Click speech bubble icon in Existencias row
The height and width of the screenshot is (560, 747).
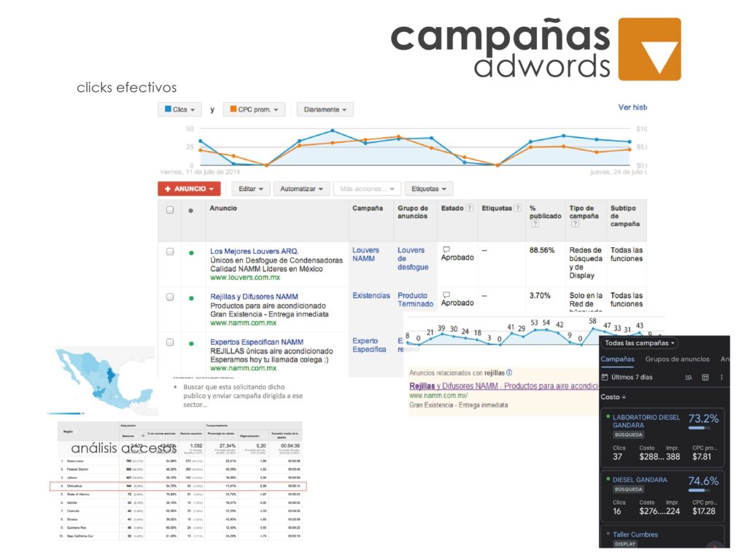point(446,295)
